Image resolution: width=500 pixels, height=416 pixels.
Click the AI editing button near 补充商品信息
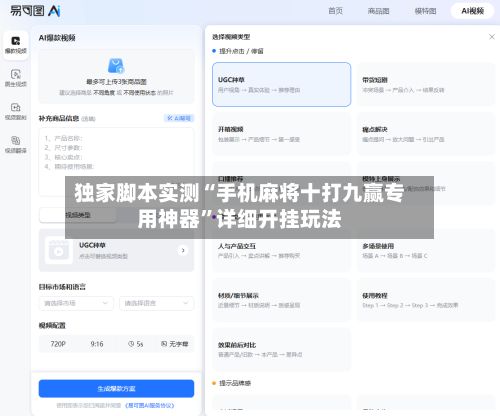point(179,118)
